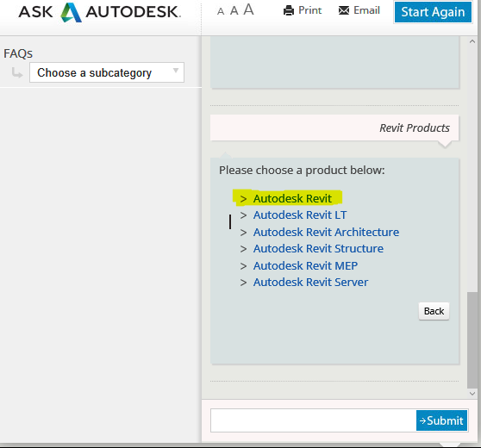Click the Back button

(x=434, y=311)
